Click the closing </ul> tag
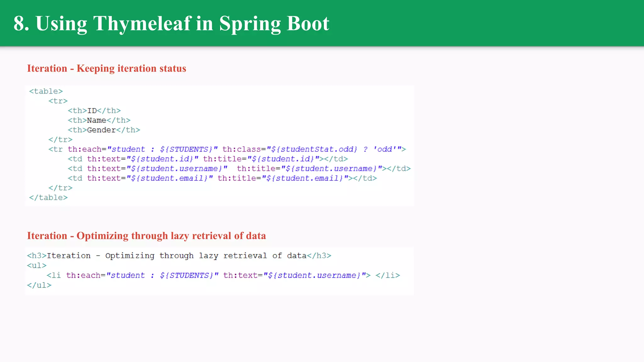Image resolution: width=644 pixels, height=362 pixels. click(x=39, y=285)
